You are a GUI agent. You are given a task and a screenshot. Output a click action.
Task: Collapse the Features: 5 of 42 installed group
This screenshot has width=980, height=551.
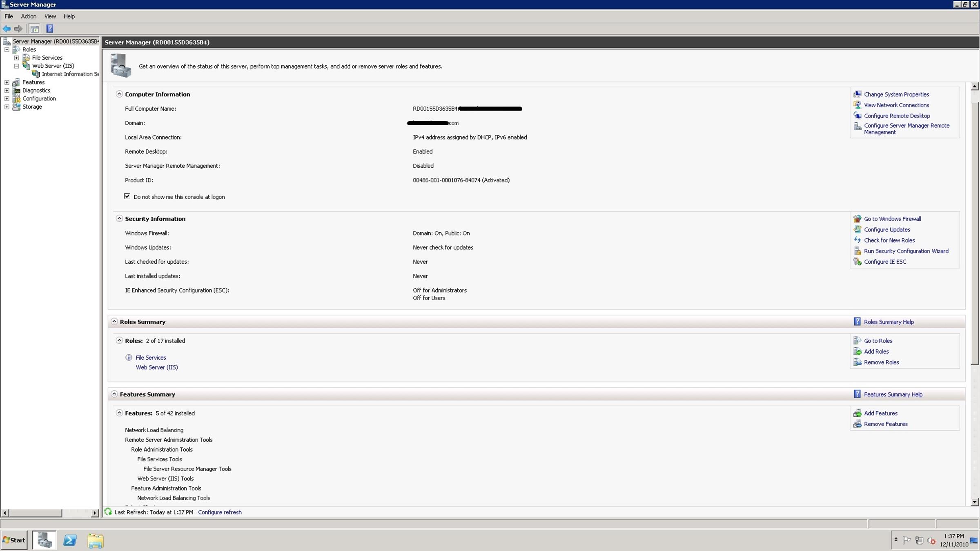(119, 413)
